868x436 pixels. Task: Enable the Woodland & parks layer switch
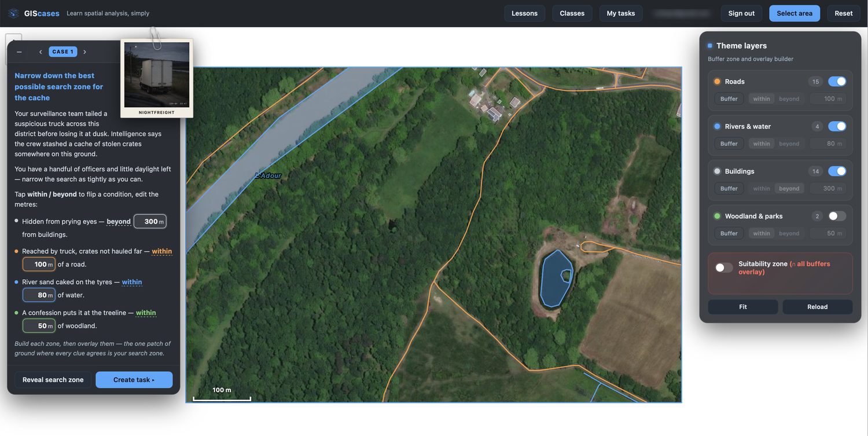837,216
